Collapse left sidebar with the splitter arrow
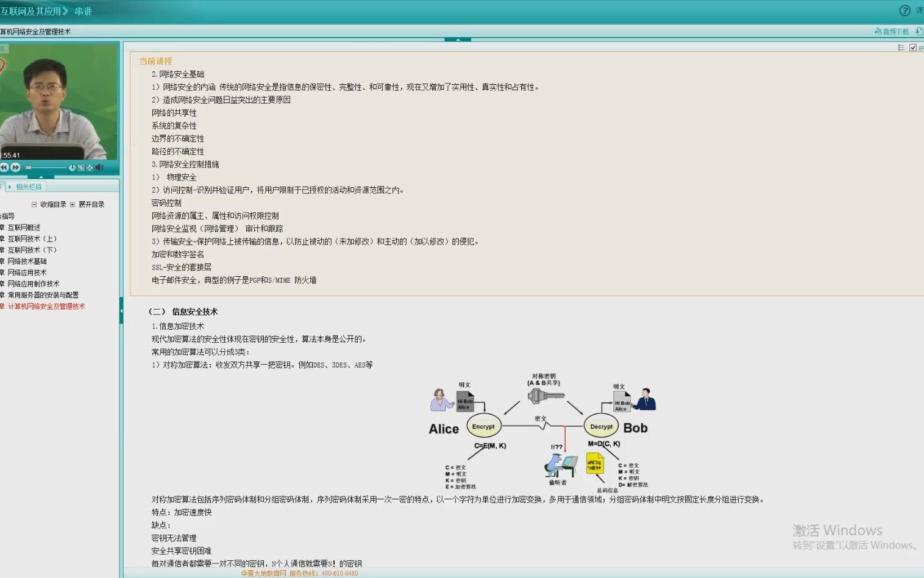The image size is (924, 578). pos(121,311)
